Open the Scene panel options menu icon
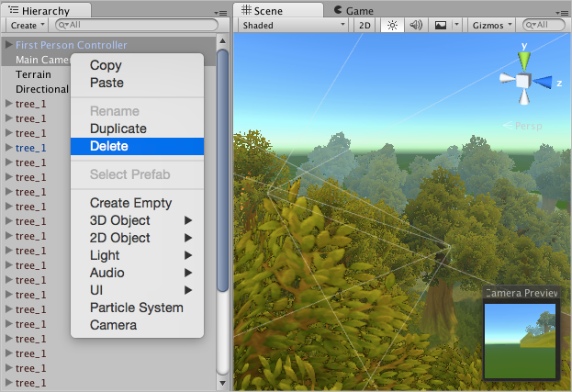The height and width of the screenshot is (392, 572). (x=561, y=13)
